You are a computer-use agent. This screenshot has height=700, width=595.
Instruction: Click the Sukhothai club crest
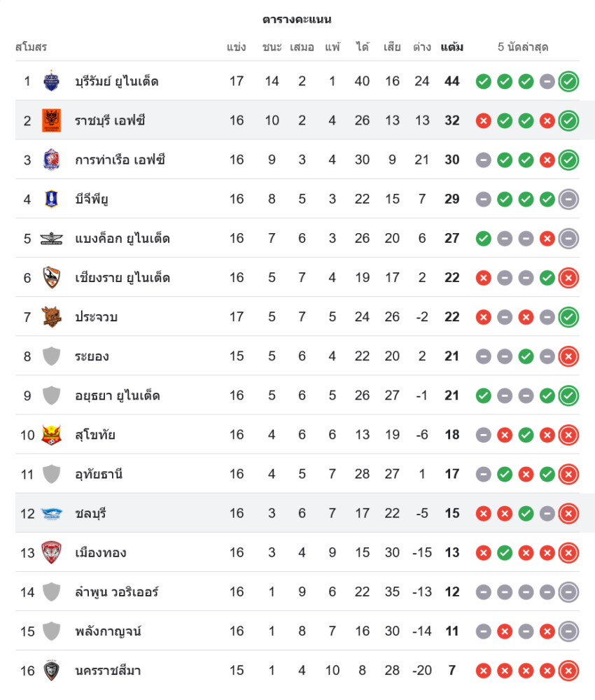tap(52, 435)
